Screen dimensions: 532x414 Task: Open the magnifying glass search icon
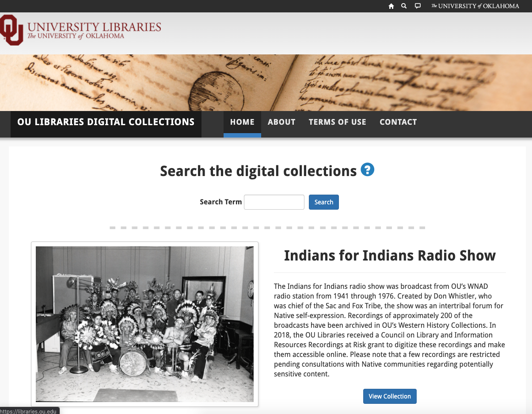[404, 6]
